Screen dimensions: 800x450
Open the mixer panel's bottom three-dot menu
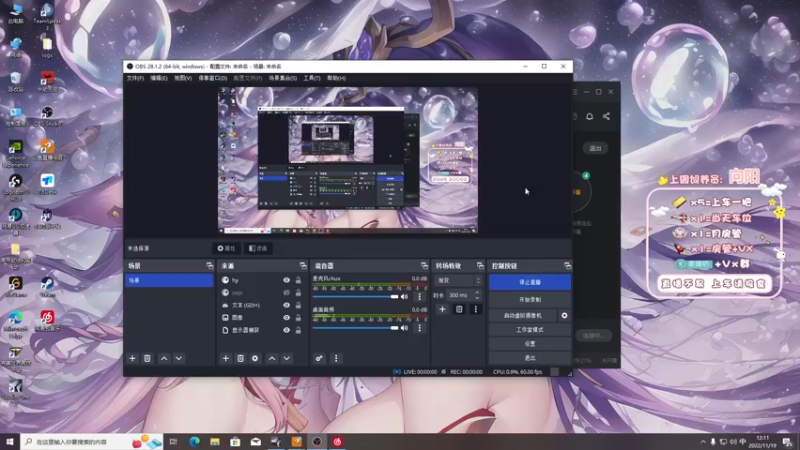[x=336, y=359]
